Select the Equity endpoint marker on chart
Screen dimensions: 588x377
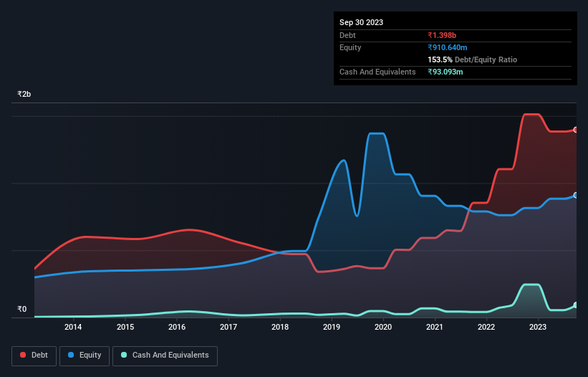pyautogui.click(x=576, y=196)
